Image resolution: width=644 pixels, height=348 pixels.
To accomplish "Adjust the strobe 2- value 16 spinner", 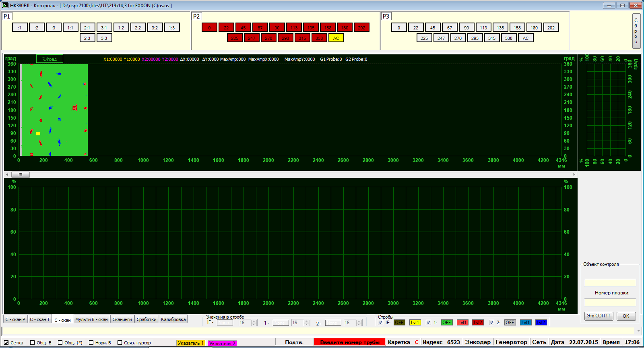I will (x=353, y=323).
